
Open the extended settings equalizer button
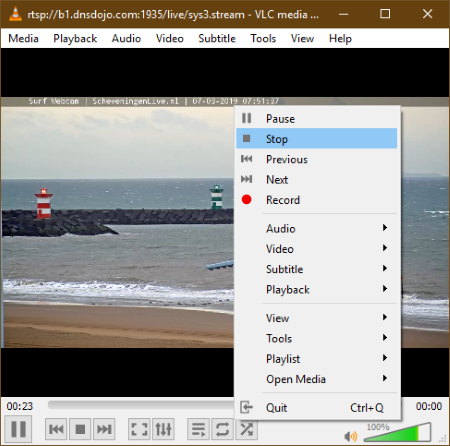pos(163,429)
